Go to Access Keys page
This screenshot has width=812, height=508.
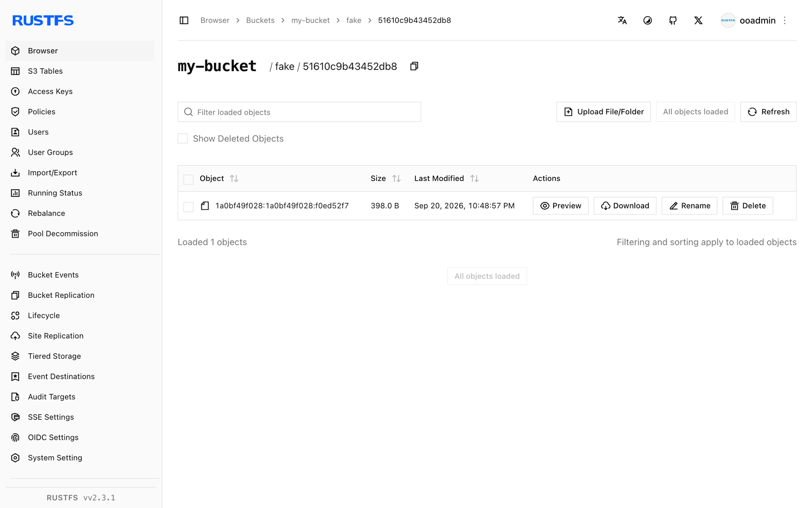[80, 91]
